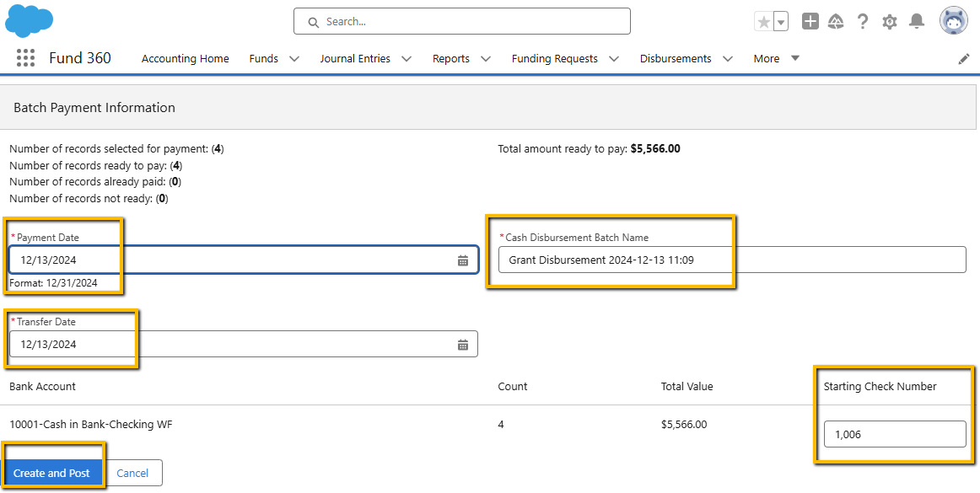980x493 pixels.
Task: Click the Starting Check Number field
Action: click(895, 434)
